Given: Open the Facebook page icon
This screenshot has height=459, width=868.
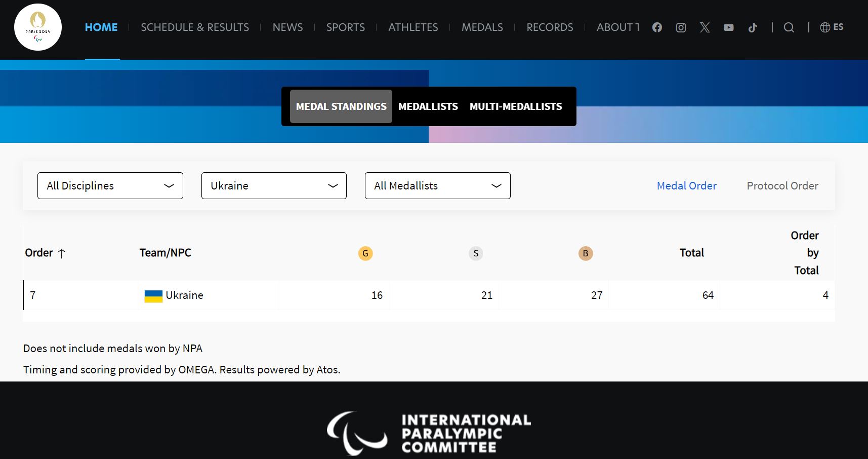Looking at the screenshot, I should [x=657, y=27].
